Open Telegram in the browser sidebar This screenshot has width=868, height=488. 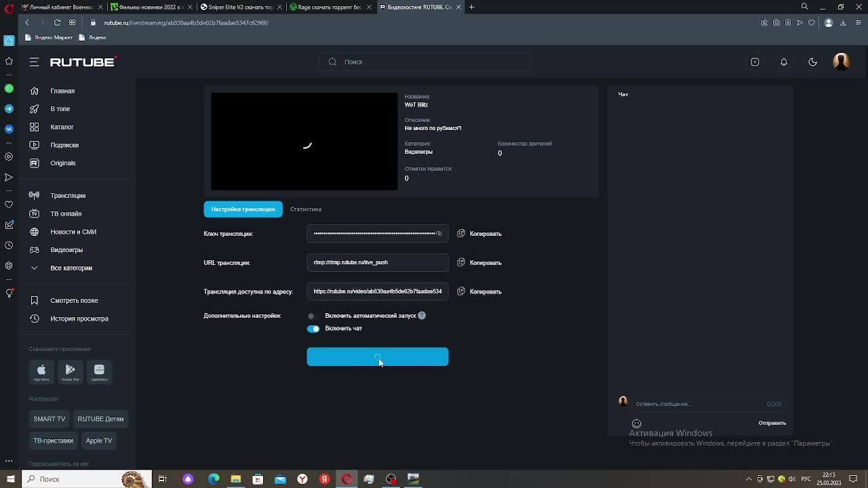click(x=9, y=108)
